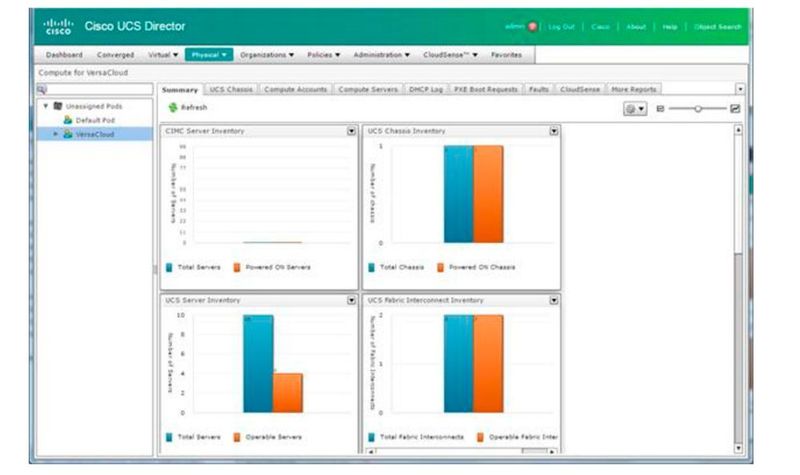Select VersaCloud in the tree
Screen dimensions: 800x475
pos(95,135)
